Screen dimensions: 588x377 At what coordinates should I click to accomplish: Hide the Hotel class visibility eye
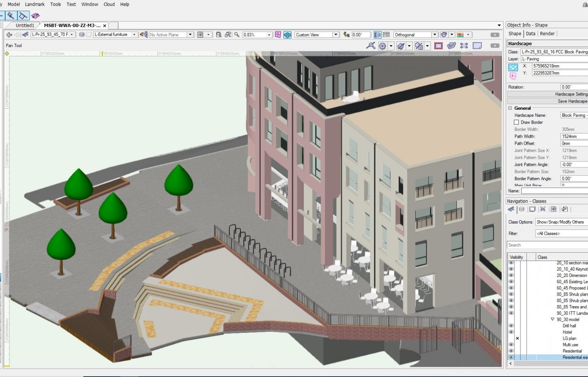(x=511, y=332)
